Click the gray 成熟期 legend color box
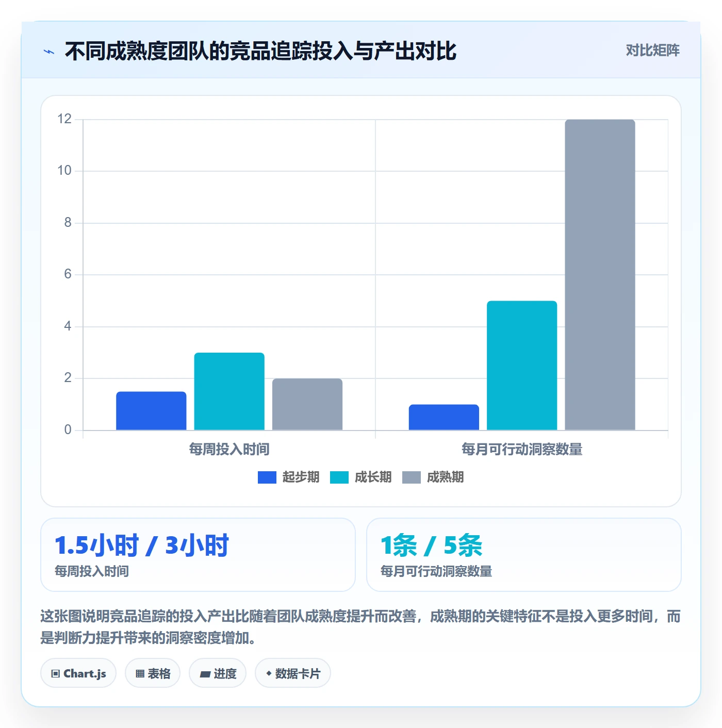The width and height of the screenshot is (722, 728). click(x=412, y=477)
